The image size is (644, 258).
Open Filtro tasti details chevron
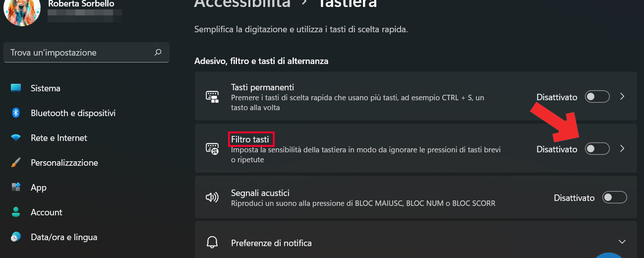coord(623,148)
